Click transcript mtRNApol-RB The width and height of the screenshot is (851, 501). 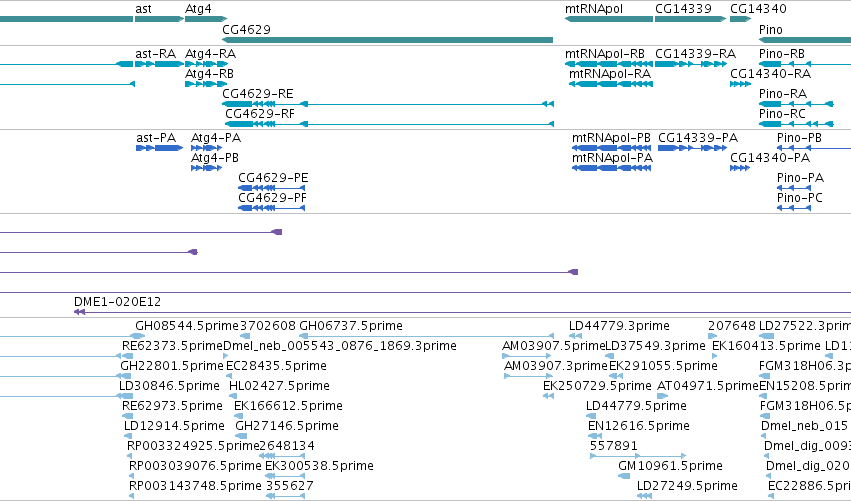(609, 64)
